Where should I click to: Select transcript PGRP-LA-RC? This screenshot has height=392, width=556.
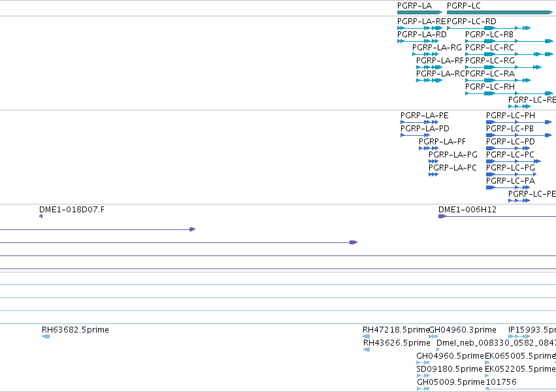tap(429, 80)
